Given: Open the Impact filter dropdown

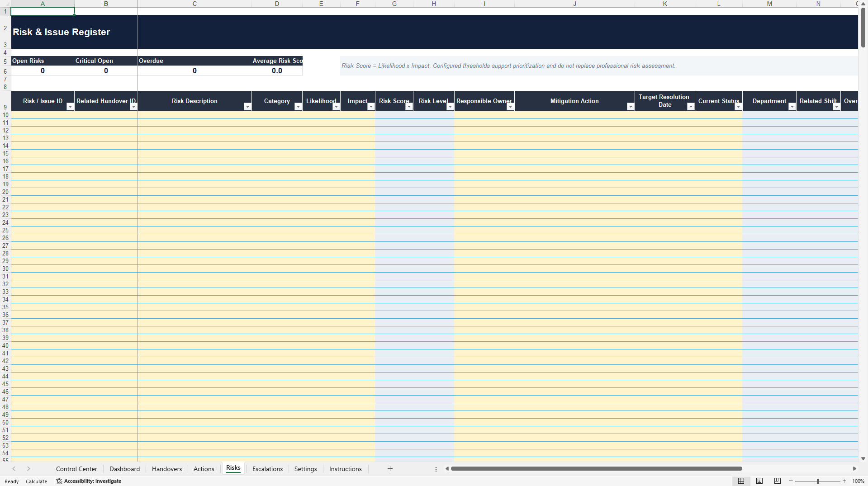Looking at the screenshot, I should tap(371, 107).
